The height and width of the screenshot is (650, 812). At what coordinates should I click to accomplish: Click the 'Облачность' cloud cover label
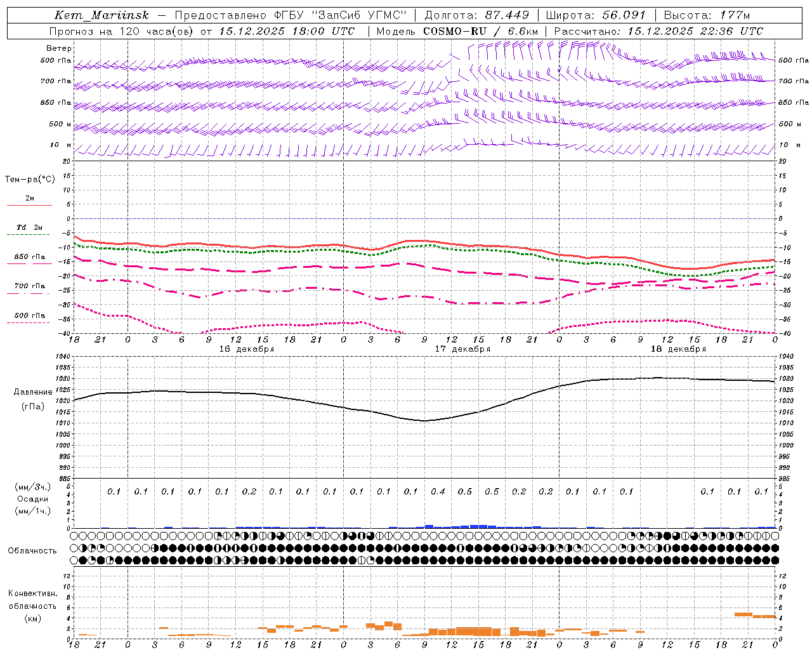(32, 551)
